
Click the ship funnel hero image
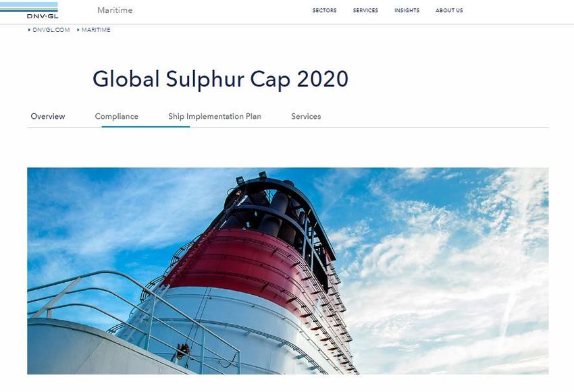(x=288, y=271)
